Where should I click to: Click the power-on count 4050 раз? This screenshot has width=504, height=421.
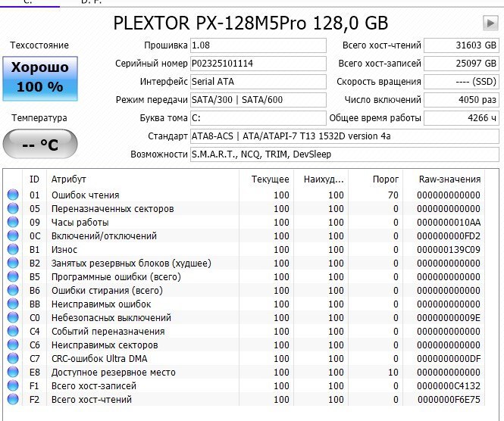(462, 100)
